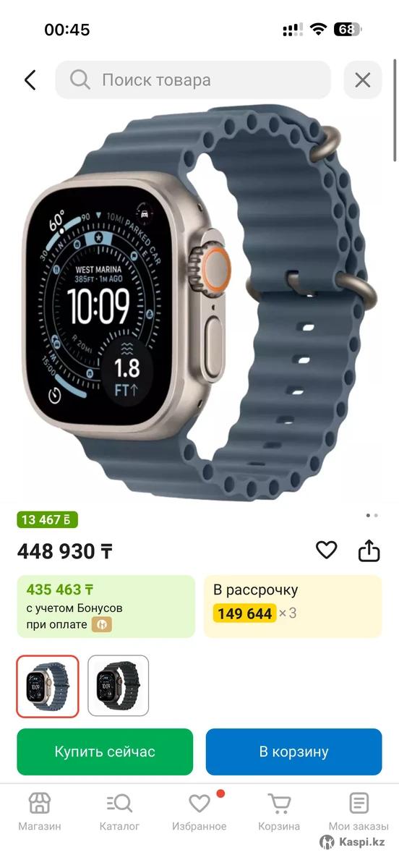
Task: Close the search with the X button
Action: [363, 80]
